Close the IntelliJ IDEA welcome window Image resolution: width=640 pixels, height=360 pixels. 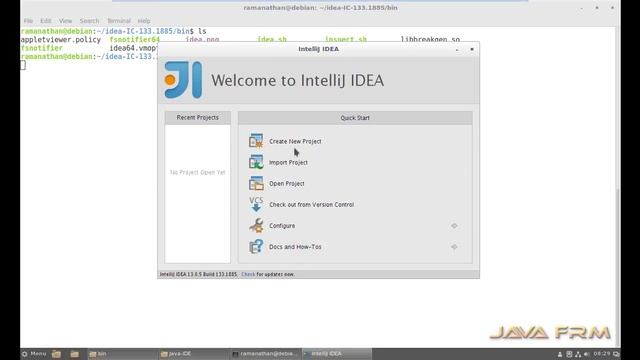(472, 49)
